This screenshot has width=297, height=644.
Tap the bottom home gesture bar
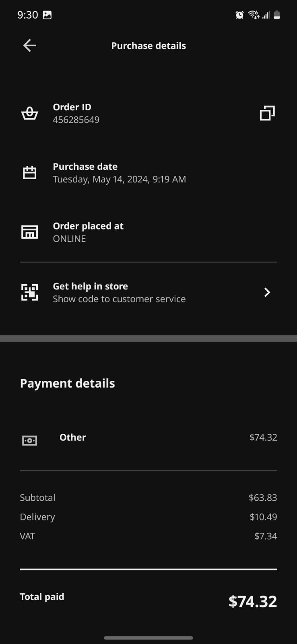(x=148, y=638)
